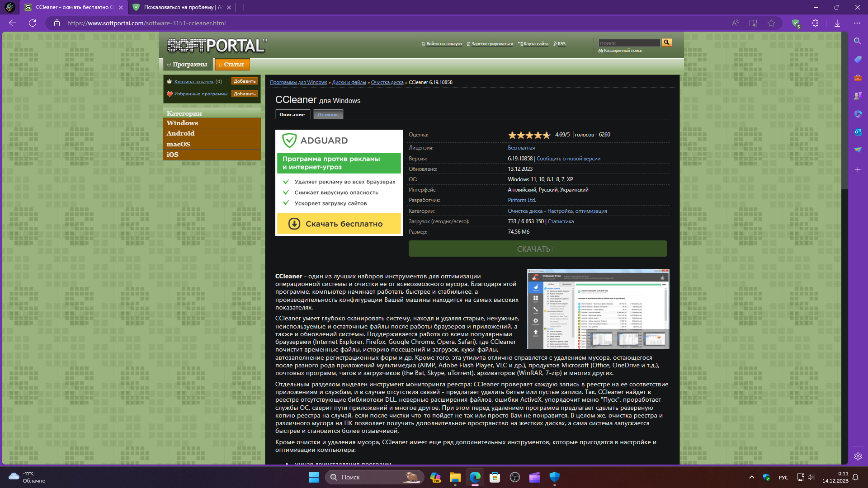This screenshot has height=488, width=868.
Task: Open Piriform Ltd. developer link
Action: 521,200
